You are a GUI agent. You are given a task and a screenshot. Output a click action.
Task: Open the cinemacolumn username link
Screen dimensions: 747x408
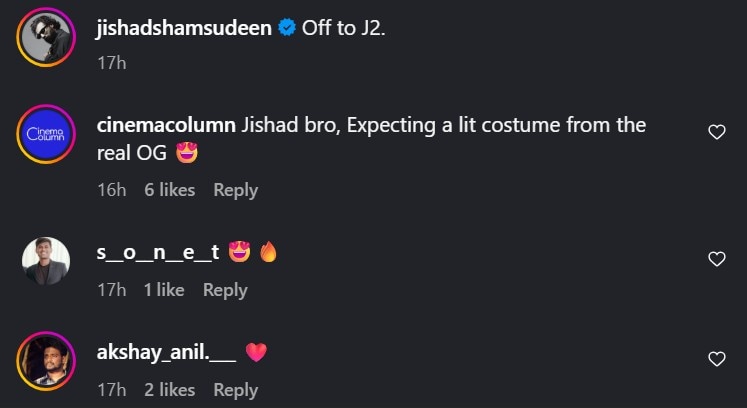coord(166,125)
